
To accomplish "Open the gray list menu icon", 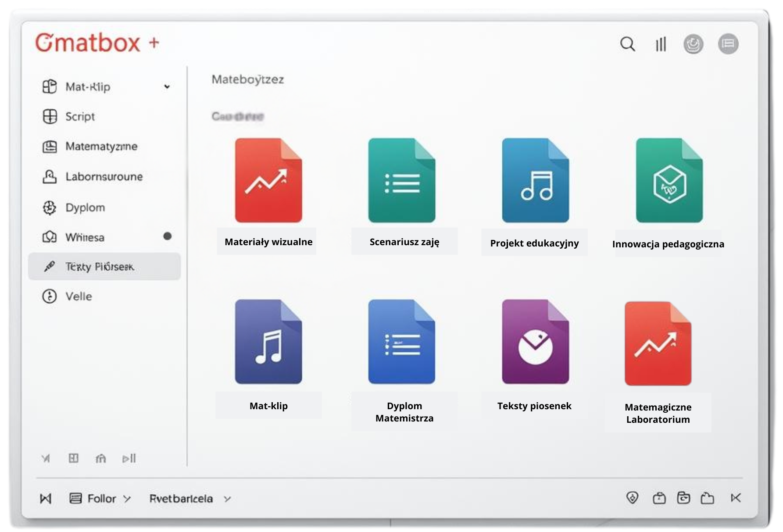I will (x=728, y=44).
